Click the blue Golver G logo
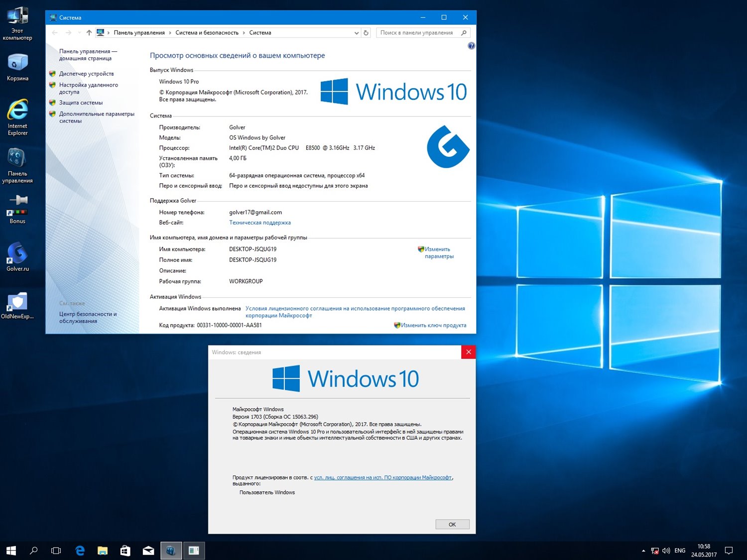 tap(448, 146)
